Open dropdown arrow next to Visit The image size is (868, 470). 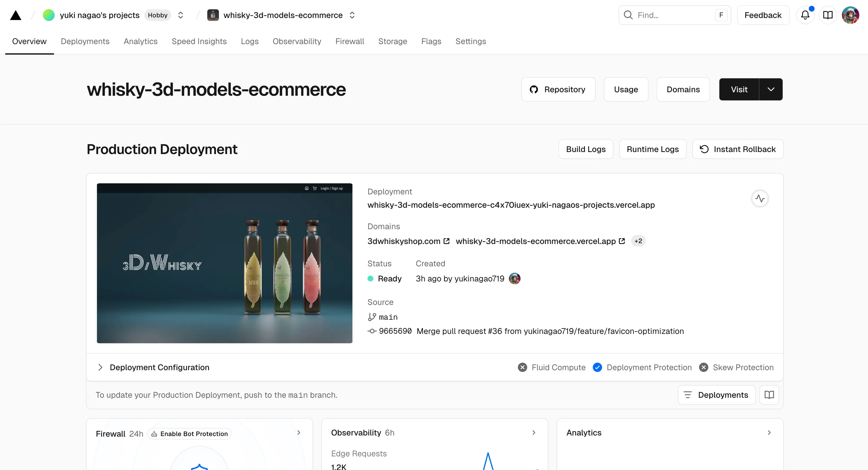771,90
